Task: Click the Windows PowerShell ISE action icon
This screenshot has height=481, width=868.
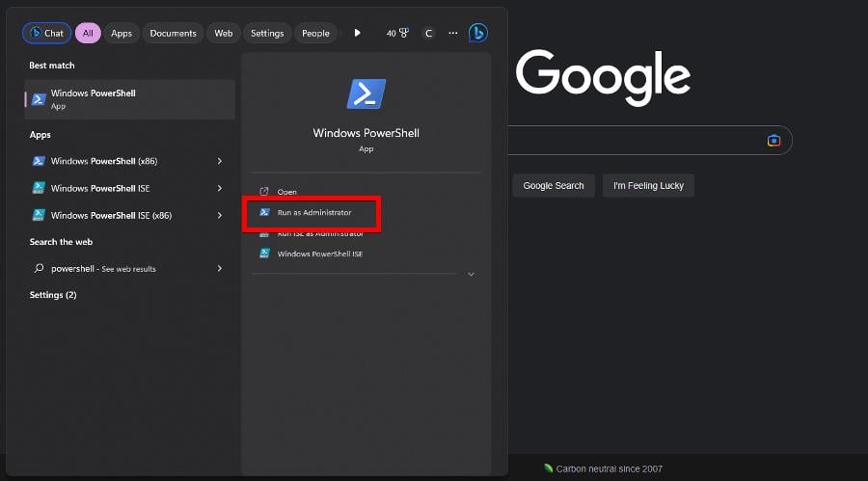Action: pyautogui.click(x=264, y=254)
